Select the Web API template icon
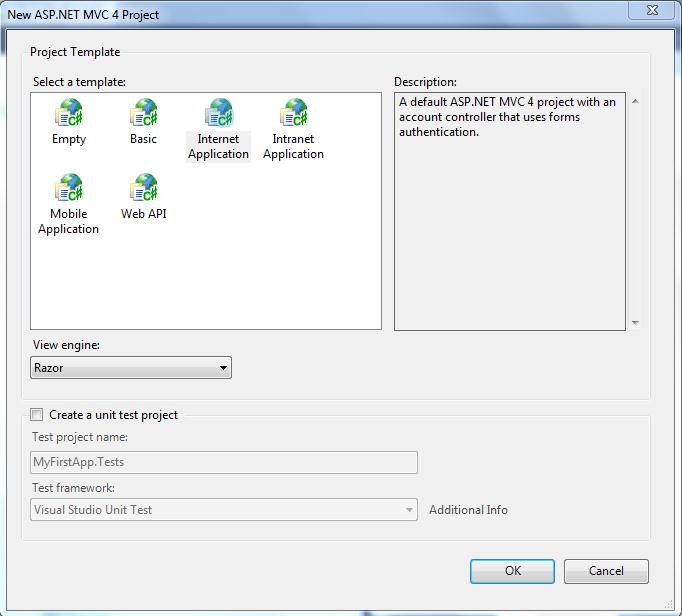Image resolution: width=682 pixels, height=616 pixels. pyautogui.click(x=144, y=187)
